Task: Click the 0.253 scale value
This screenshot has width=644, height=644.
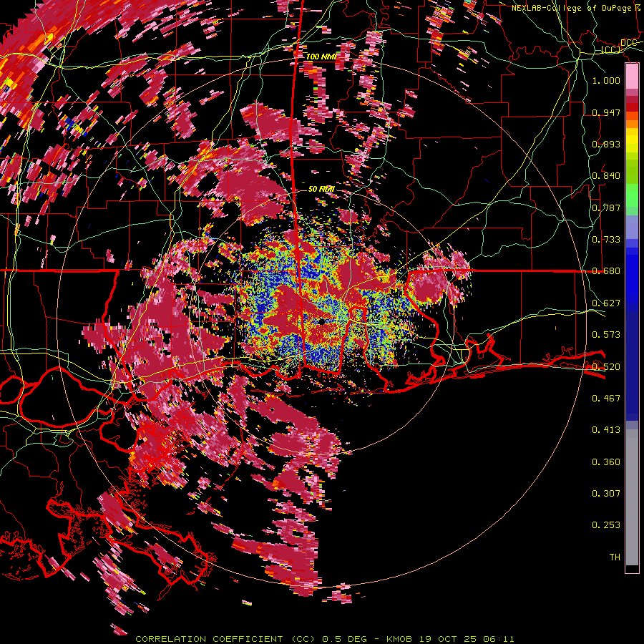Action: click(606, 525)
